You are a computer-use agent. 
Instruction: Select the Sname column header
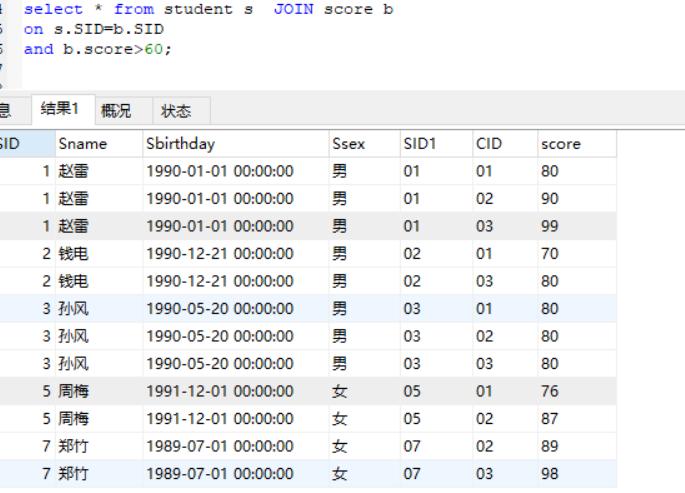pyautogui.click(x=99, y=144)
